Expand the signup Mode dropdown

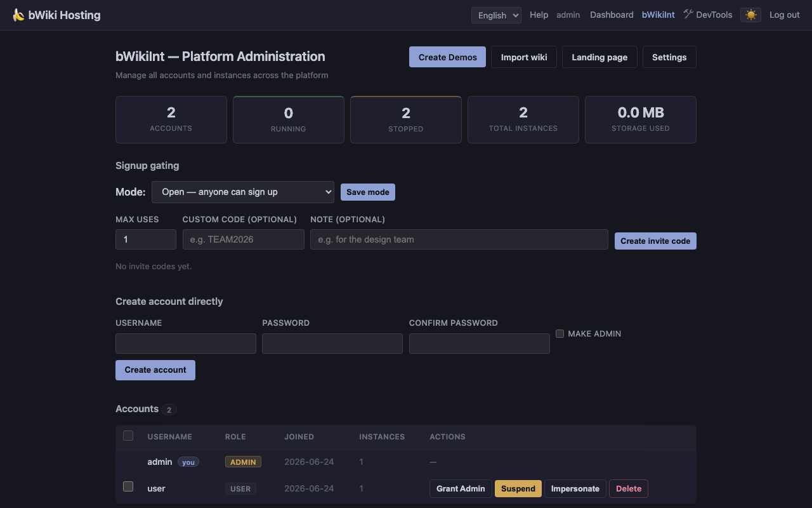(x=243, y=192)
